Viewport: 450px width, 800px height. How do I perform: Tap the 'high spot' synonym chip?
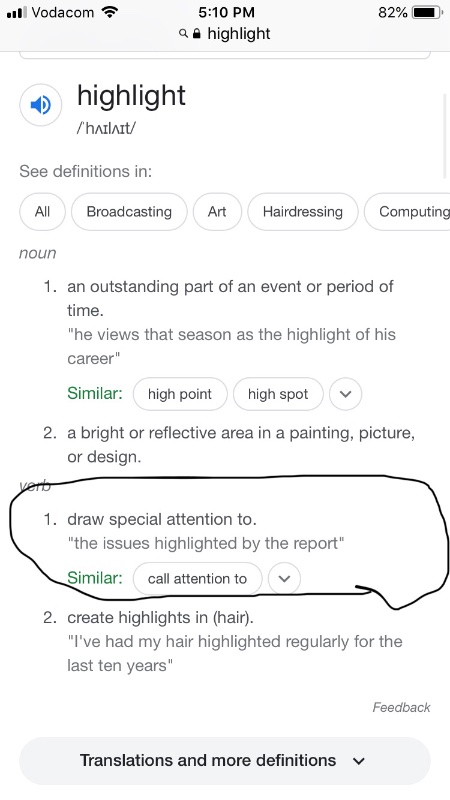pyautogui.click(x=278, y=394)
